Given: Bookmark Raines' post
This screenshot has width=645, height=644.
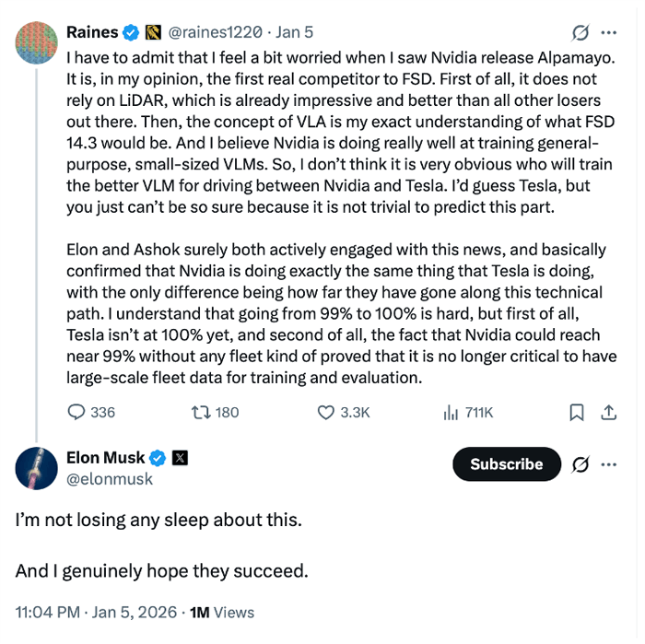Looking at the screenshot, I should pos(577,413).
